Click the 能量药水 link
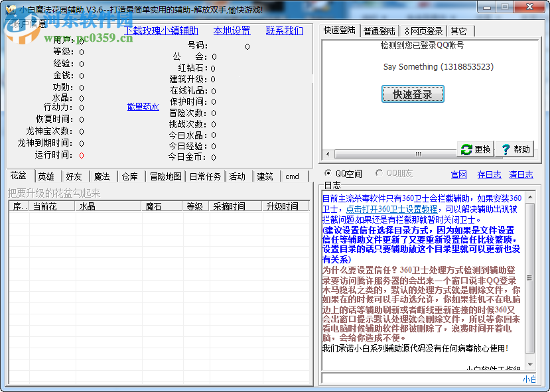This screenshot has height=392, width=550. 143,107
